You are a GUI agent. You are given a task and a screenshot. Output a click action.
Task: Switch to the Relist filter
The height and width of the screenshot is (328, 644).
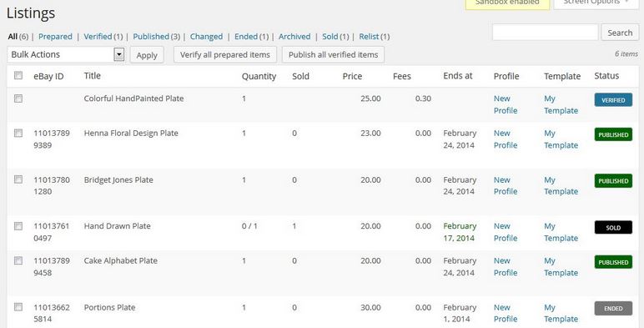point(369,37)
